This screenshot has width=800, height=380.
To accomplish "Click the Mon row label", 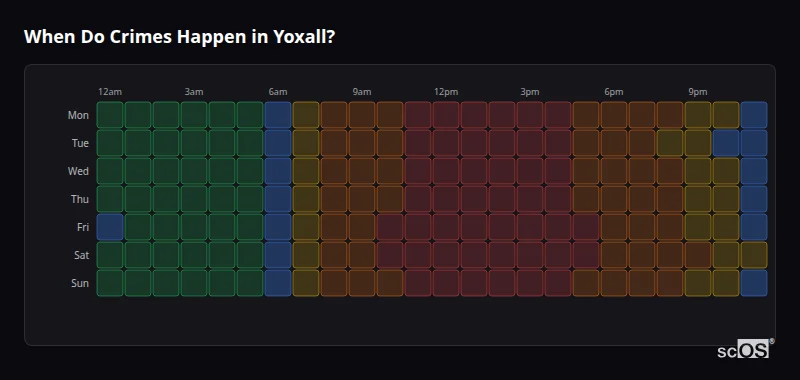I will coord(78,115).
